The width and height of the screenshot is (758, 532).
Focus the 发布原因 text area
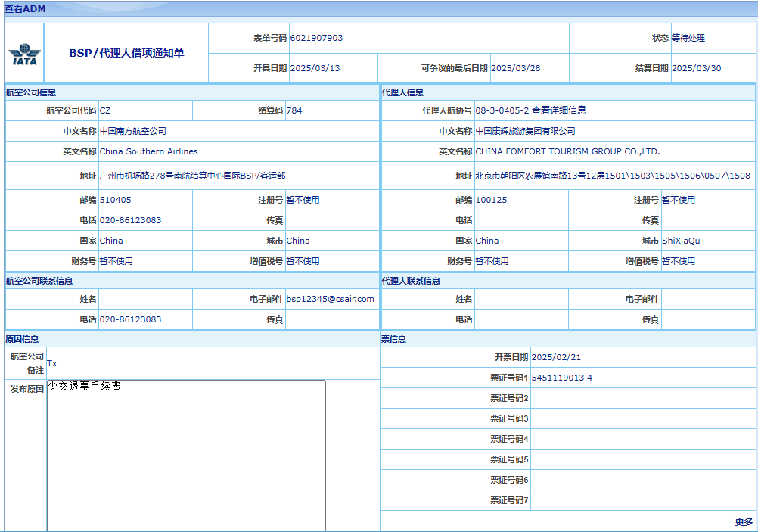[x=186, y=454]
